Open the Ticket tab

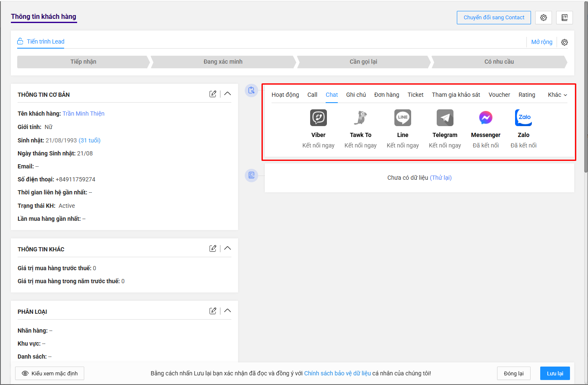pos(416,95)
